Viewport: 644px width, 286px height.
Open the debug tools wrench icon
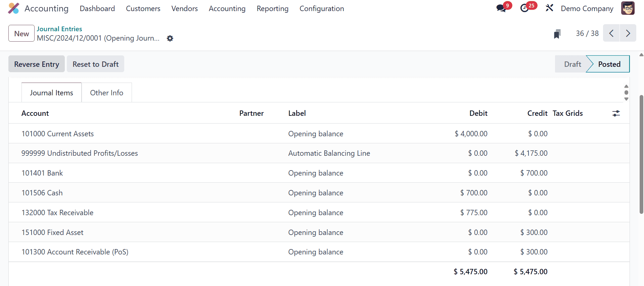[549, 8]
